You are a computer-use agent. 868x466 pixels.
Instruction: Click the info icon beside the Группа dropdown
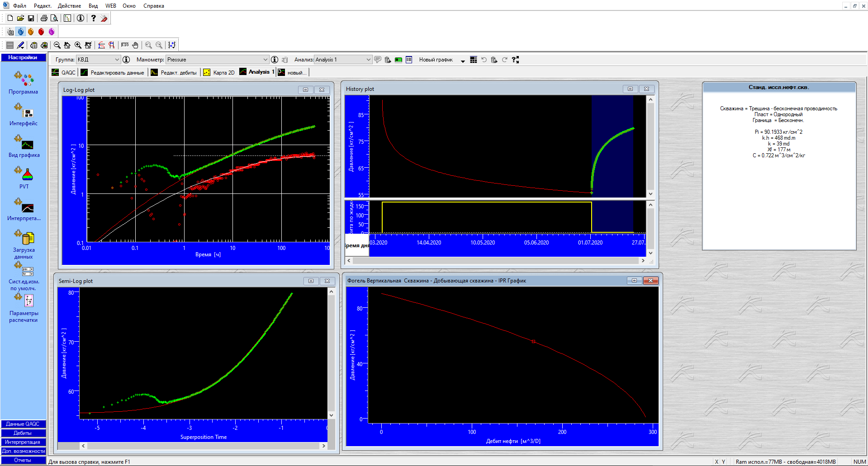click(126, 60)
